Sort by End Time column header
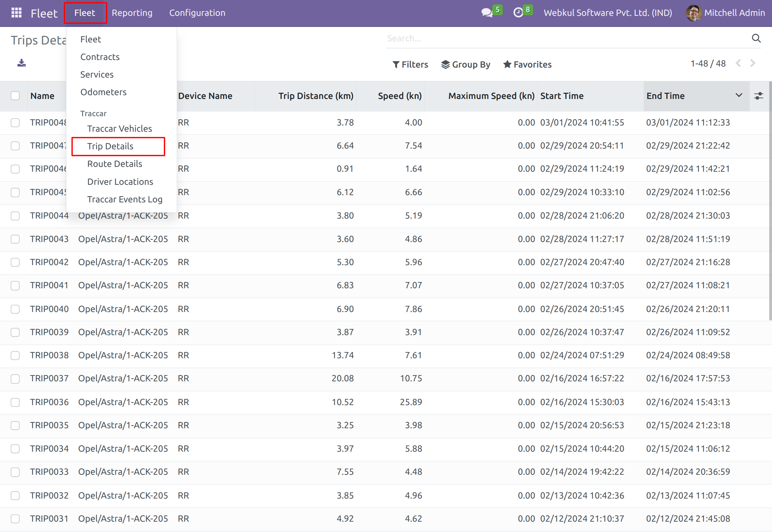Image resolution: width=772 pixels, height=532 pixels. (665, 96)
